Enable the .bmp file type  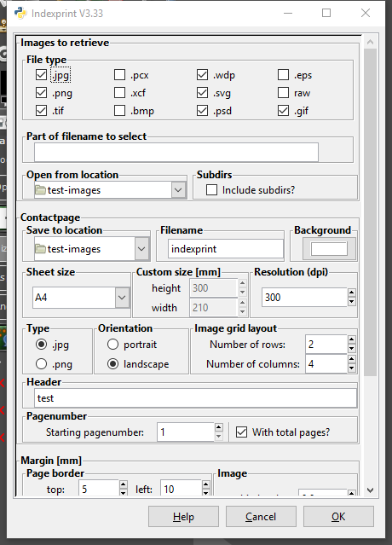pyautogui.click(x=120, y=111)
